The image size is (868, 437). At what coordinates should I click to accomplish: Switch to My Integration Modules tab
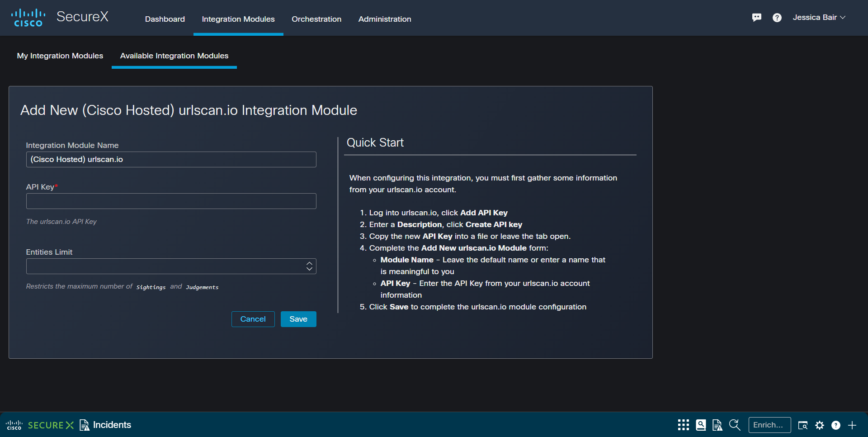[x=60, y=56]
